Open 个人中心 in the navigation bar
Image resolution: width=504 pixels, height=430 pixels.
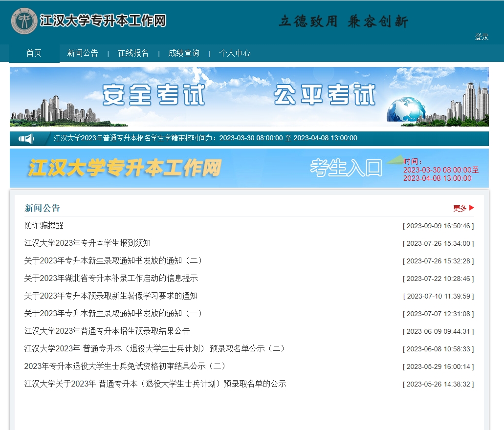(x=235, y=53)
